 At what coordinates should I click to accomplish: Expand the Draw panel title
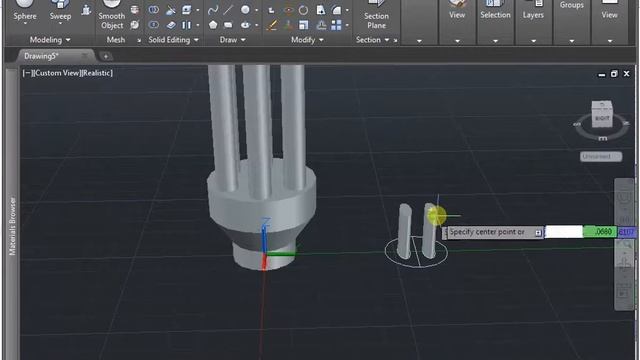232,40
